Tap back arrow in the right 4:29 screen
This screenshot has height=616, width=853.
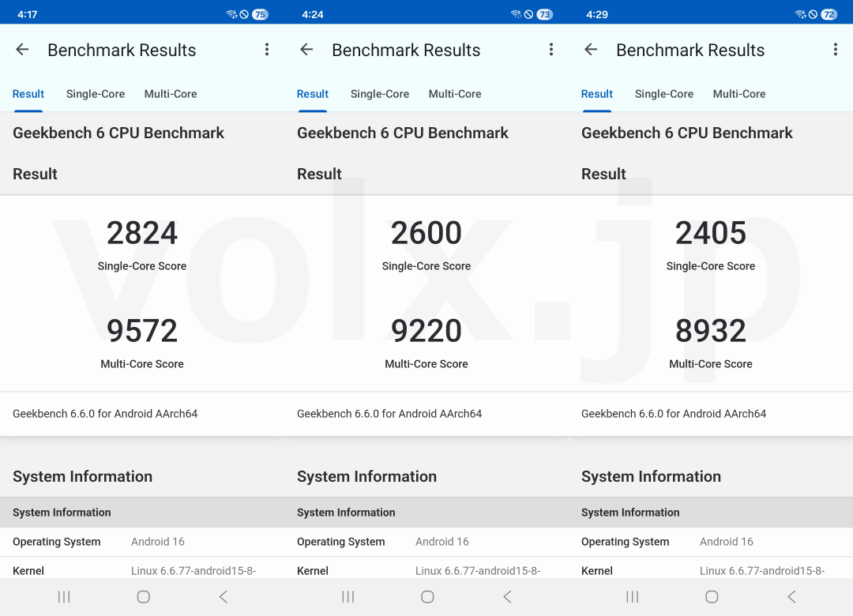pos(591,50)
